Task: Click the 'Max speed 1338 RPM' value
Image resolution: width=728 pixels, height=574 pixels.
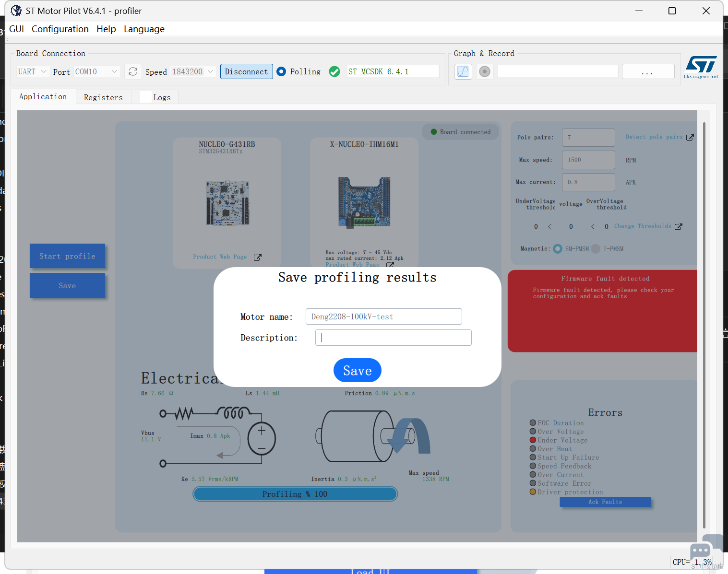Action: [x=429, y=476]
